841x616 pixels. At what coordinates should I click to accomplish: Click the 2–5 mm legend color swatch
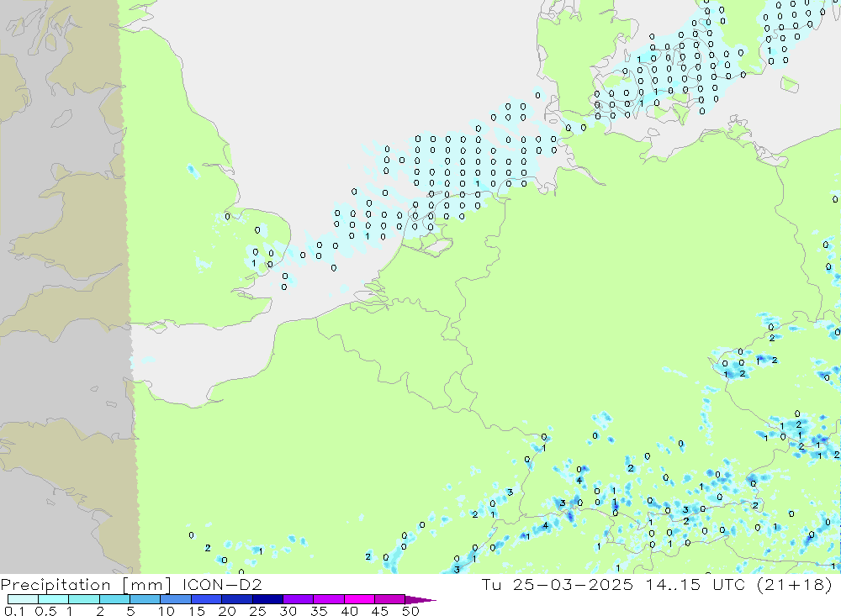pos(114,599)
